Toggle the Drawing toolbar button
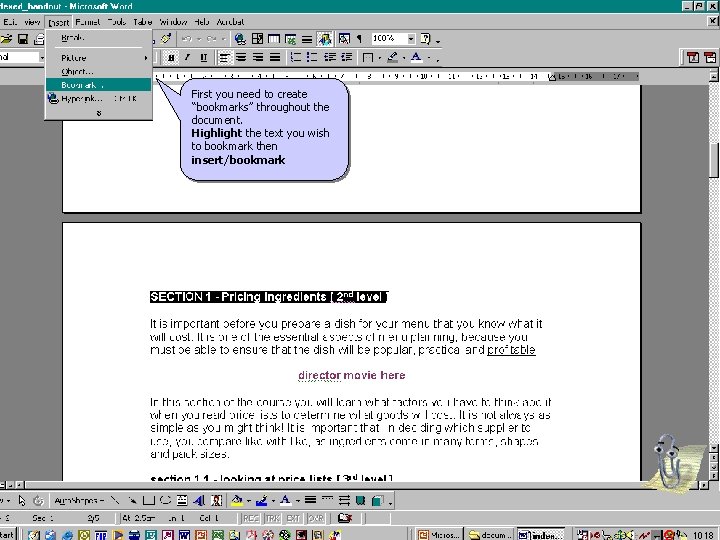The image size is (720, 540). pos(324,39)
